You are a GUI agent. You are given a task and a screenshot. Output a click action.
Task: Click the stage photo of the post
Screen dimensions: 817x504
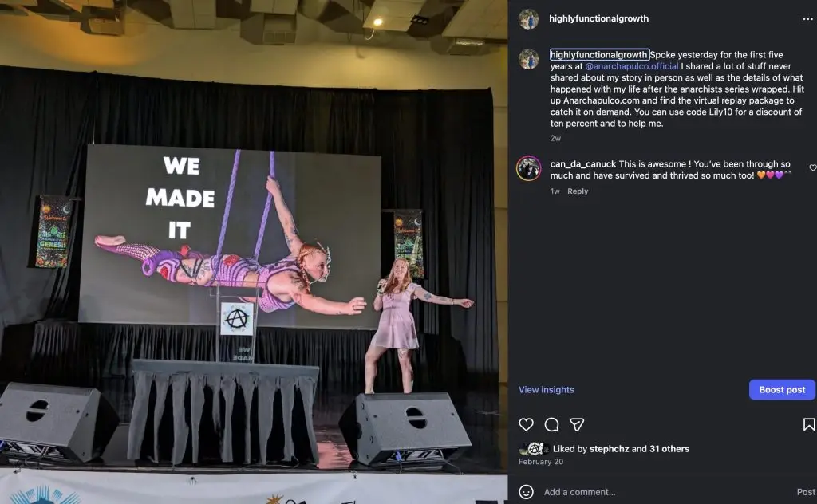pyautogui.click(x=254, y=252)
